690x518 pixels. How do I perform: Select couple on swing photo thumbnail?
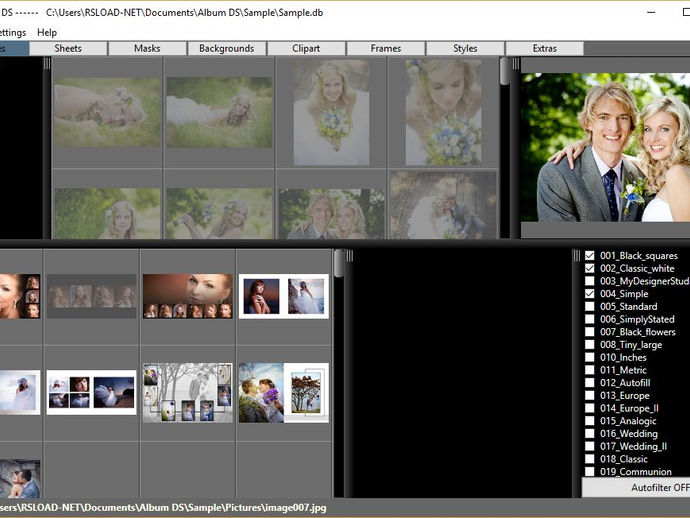[443, 206]
